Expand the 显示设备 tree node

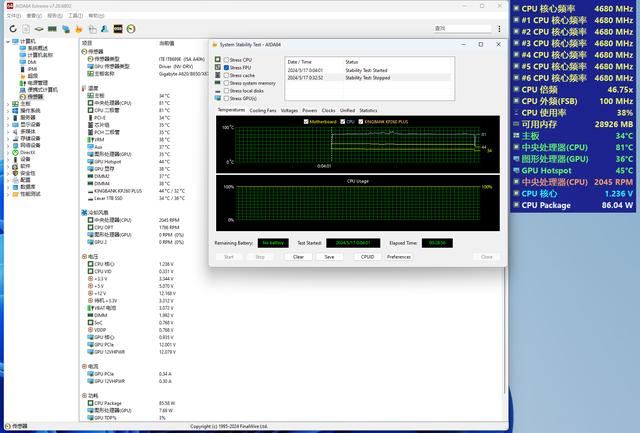[8, 125]
